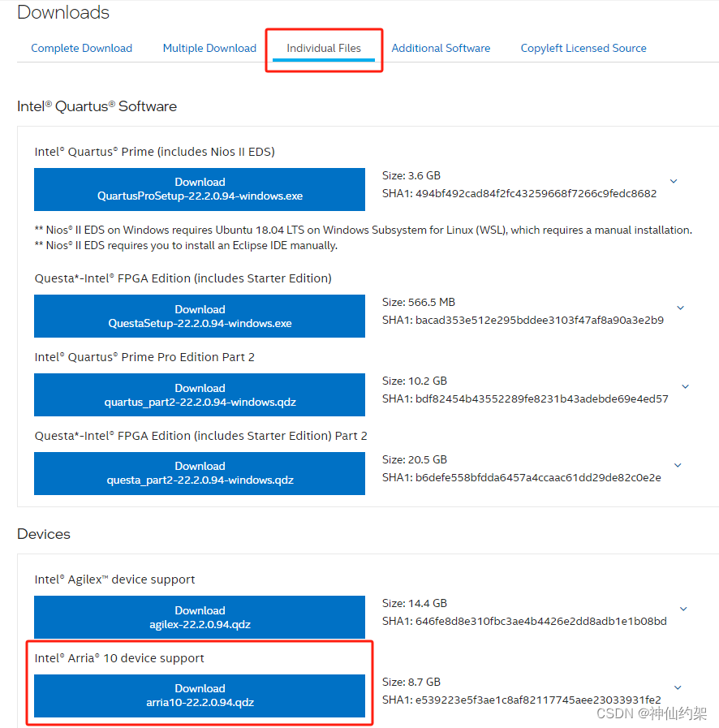Image resolution: width=719 pixels, height=728 pixels.
Task: Click 'Intel Quartus Prime Pro Edition Part 2' label
Action: 144,357
